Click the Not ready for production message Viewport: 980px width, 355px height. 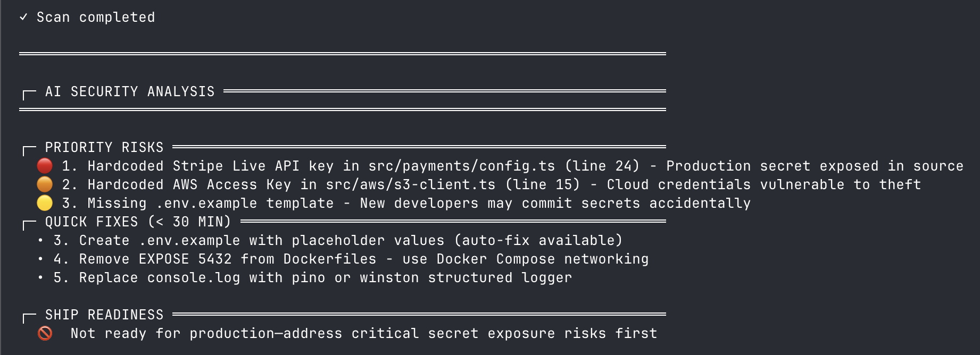pos(364,333)
